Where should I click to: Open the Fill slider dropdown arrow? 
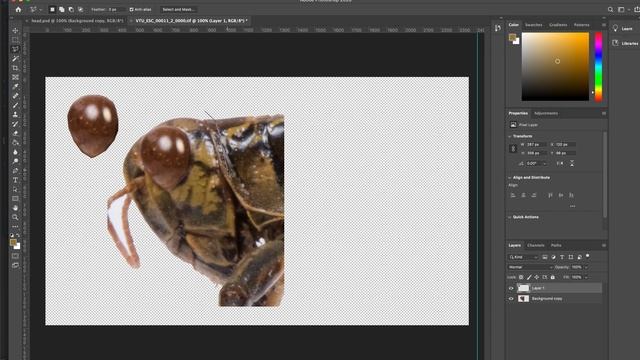point(587,277)
